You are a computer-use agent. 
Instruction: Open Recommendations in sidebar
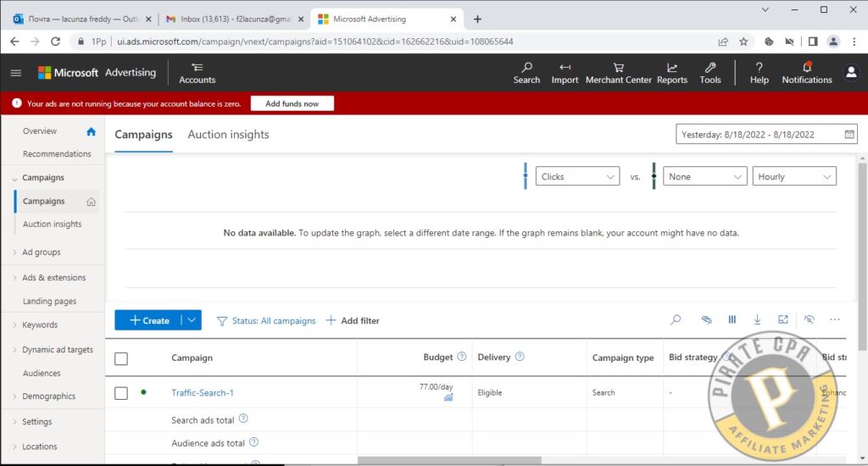pyautogui.click(x=57, y=154)
